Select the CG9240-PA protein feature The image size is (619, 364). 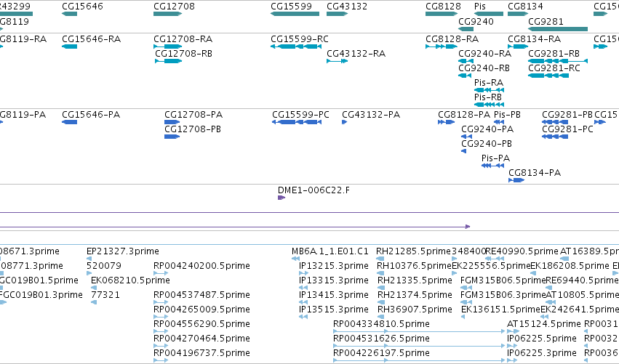tap(467, 137)
